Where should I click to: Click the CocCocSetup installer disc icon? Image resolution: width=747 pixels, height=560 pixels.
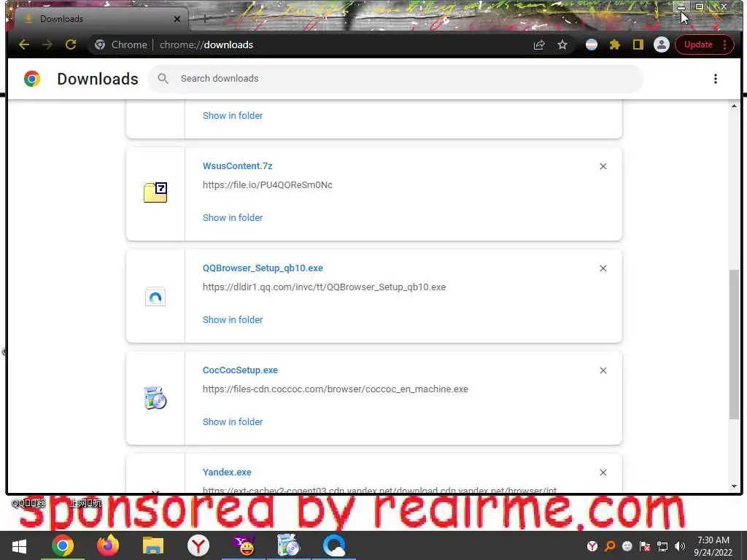[155, 398]
